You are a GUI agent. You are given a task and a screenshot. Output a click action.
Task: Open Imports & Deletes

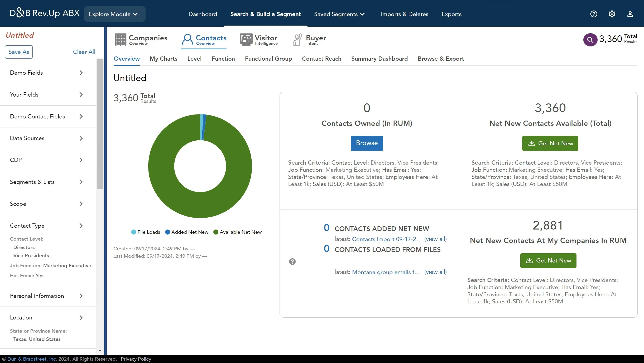tap(405, 14)
